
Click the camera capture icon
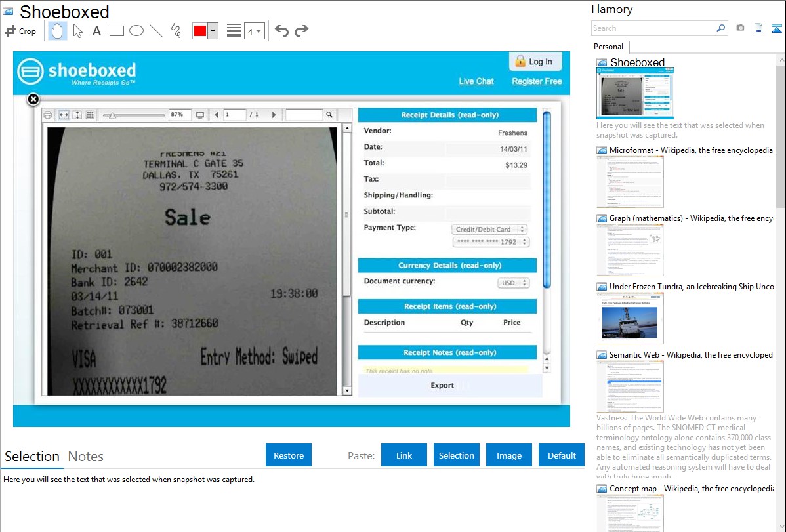[x=740, y=28]
